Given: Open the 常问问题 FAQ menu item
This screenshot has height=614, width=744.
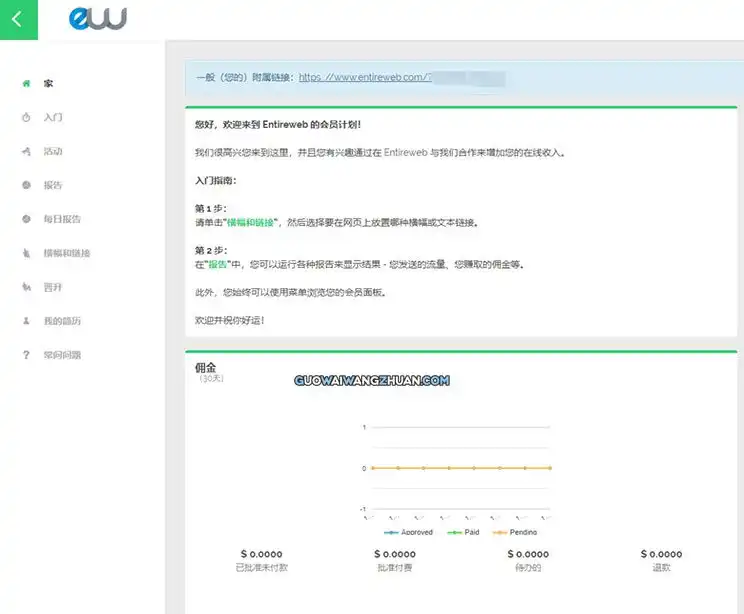Looking at the screenshot, I should (x=62, y=355).
